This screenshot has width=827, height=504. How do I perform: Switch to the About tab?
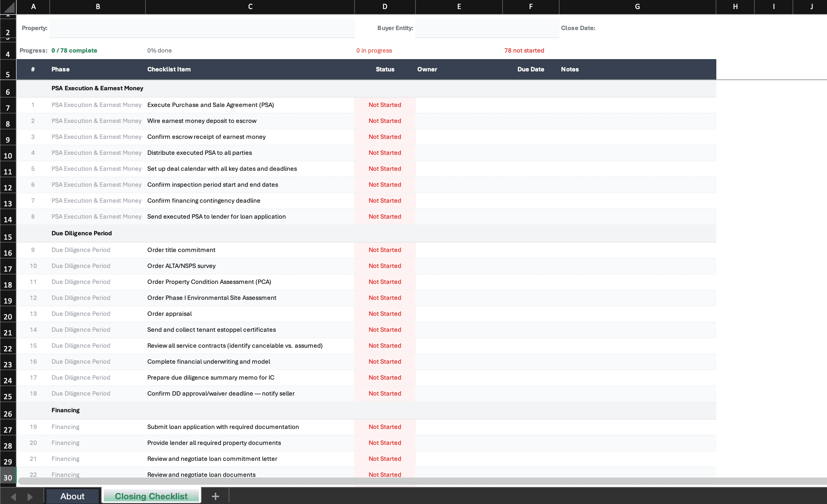click(72, 496)
